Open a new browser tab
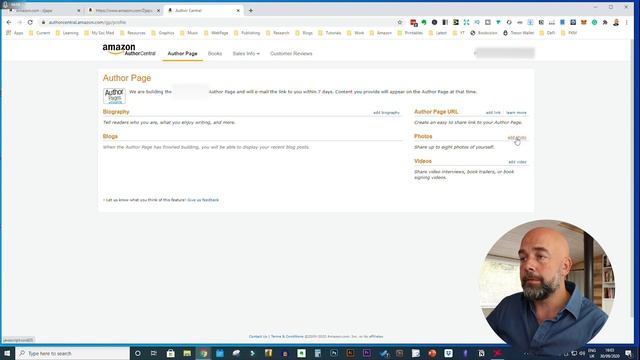Screen dimensions: 640x360 pyautogui.click(x=251, y=11)
